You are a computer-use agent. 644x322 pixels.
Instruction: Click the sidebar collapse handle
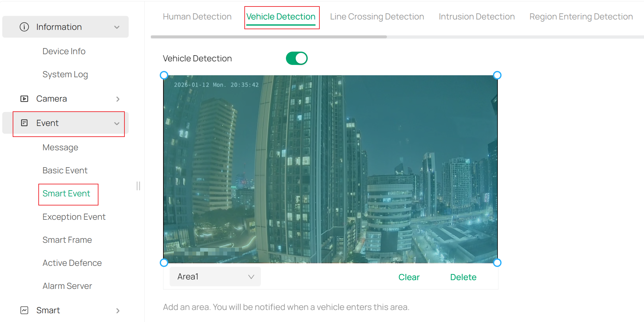point(138,186)
